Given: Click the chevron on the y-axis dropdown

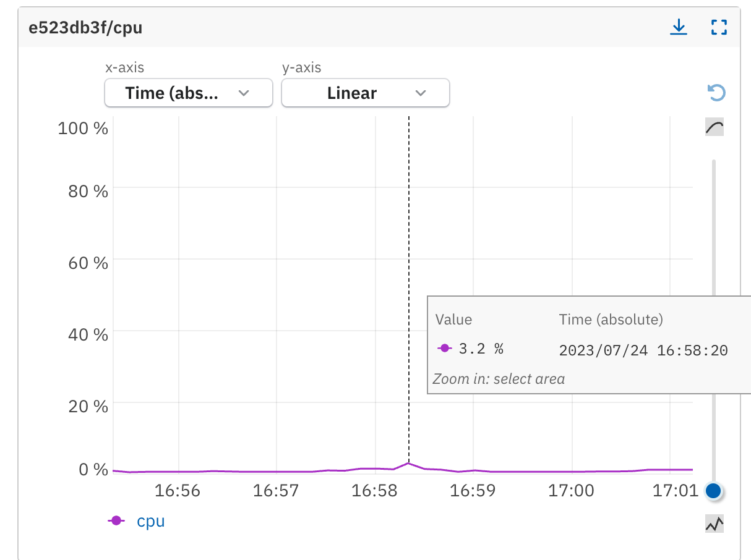Looking at the screenshot, I should [x=421, y=93].
